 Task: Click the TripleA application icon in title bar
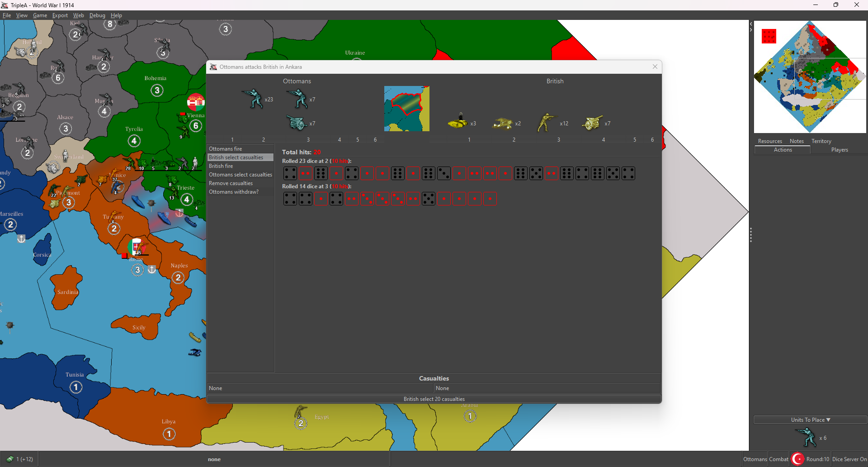pyautogui.click(x=5, y=5)
